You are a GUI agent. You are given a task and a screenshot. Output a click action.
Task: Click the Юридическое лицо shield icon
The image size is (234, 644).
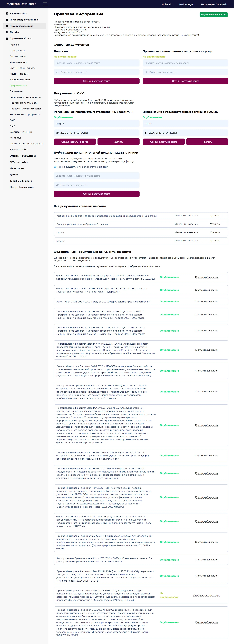[x=7, y=26]
